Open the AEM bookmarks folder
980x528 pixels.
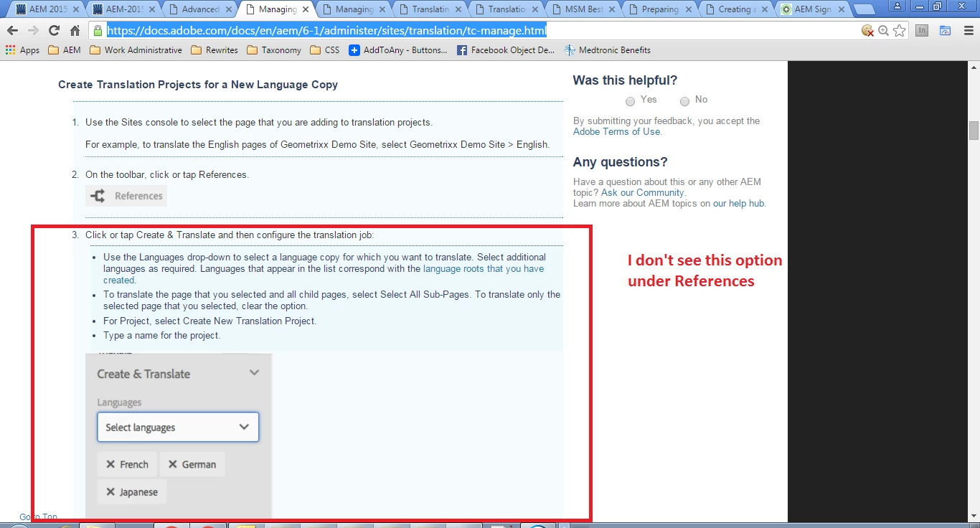point(64,50)
